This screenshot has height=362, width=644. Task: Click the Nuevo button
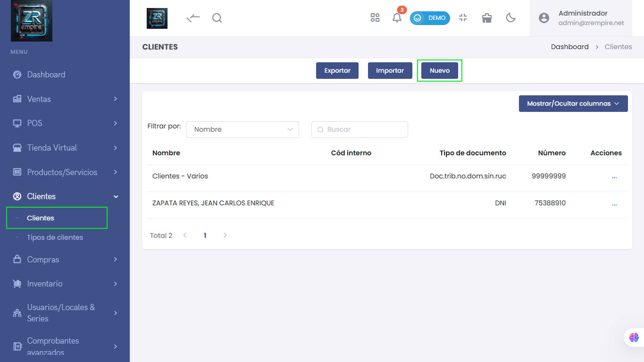(439, 70)
